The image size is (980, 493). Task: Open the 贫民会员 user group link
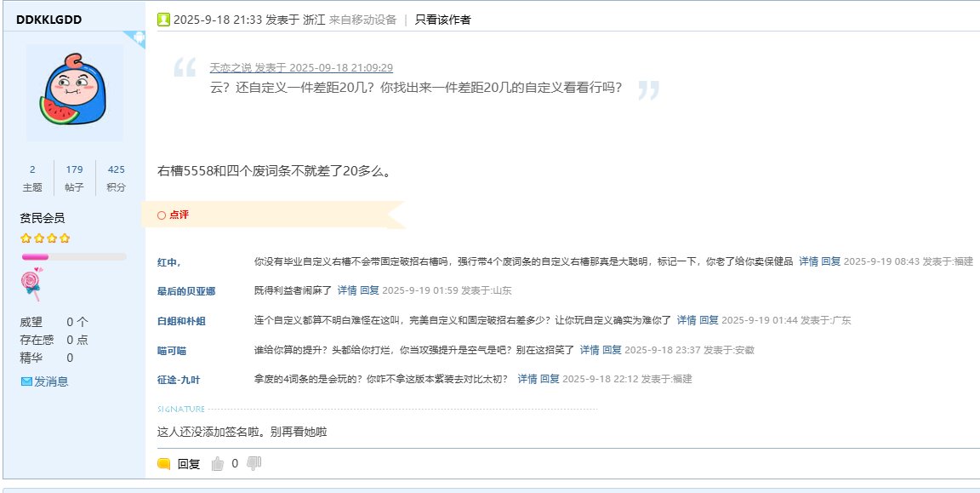[43, 218]
